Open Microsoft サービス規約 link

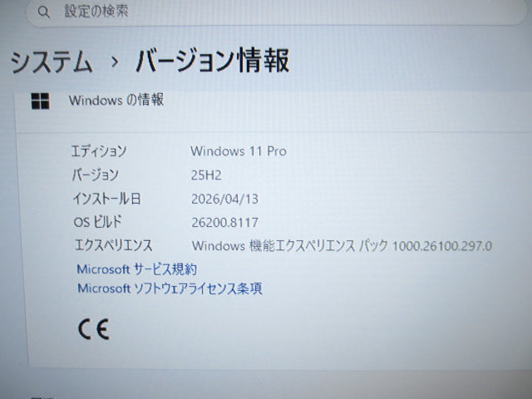click(136, 269)
